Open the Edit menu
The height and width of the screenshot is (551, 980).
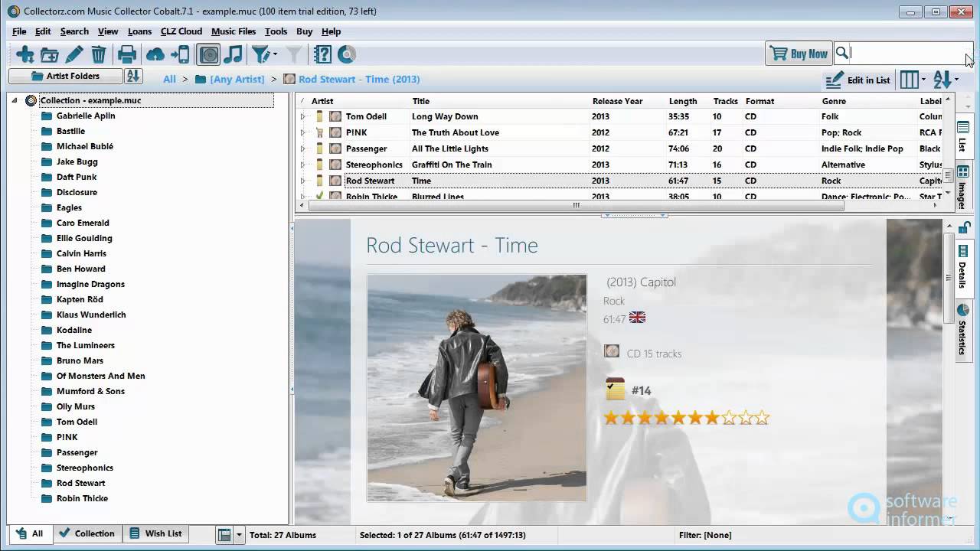pos(43,31)
